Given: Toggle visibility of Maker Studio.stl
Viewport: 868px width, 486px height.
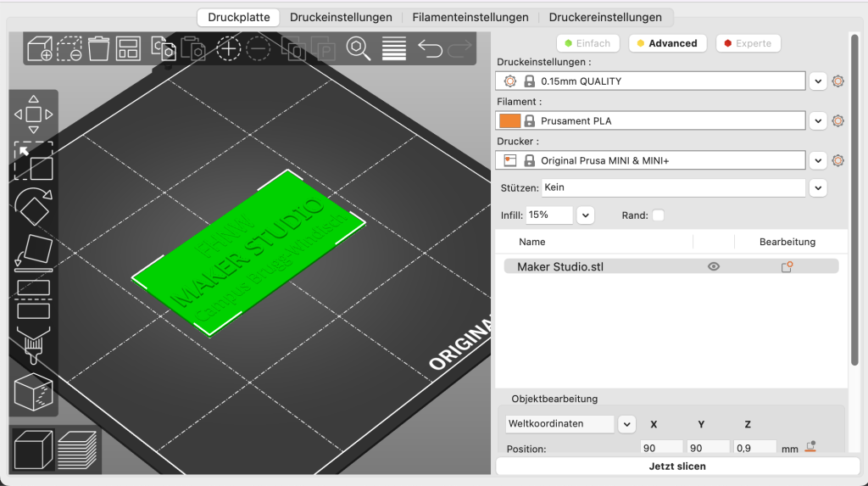Looking at the screenshot, I should point(714,266).
